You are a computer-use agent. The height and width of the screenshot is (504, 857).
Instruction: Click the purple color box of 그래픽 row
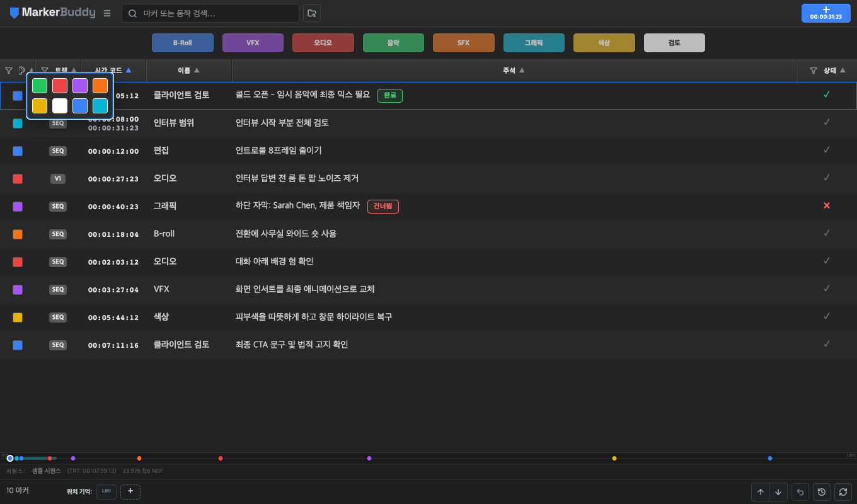18,206
